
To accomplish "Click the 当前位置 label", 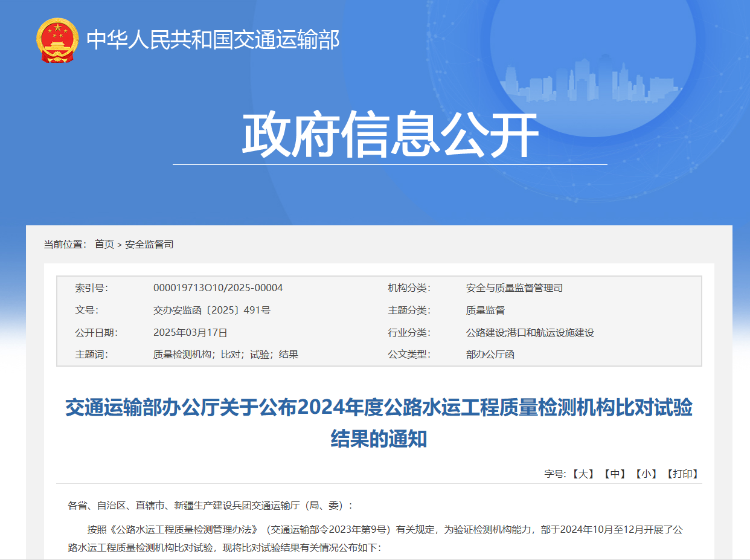I will (65, 244).
